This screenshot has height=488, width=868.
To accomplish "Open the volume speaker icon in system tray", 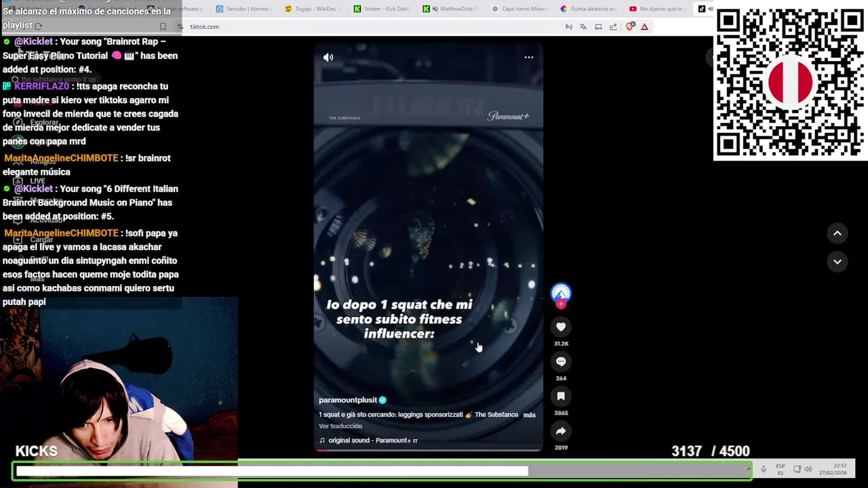I will click(808, 469).
